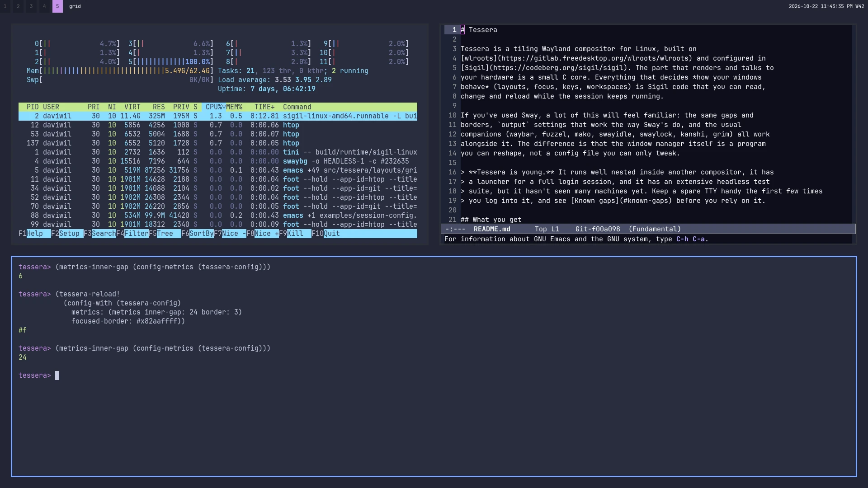Sort htop by the RES column header
This screenshot has height=488, width=868.
159,107
